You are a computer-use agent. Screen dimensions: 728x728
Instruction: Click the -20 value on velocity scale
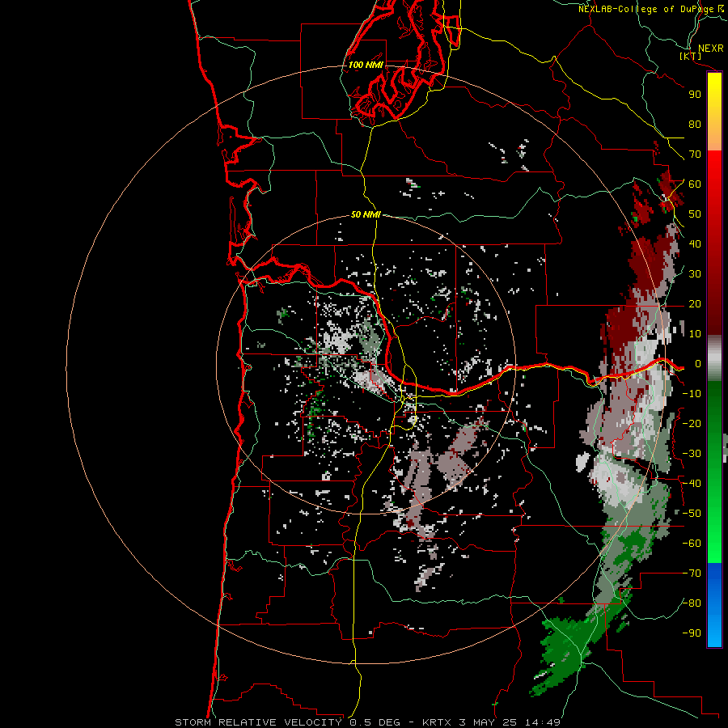[x=692, y=423]
